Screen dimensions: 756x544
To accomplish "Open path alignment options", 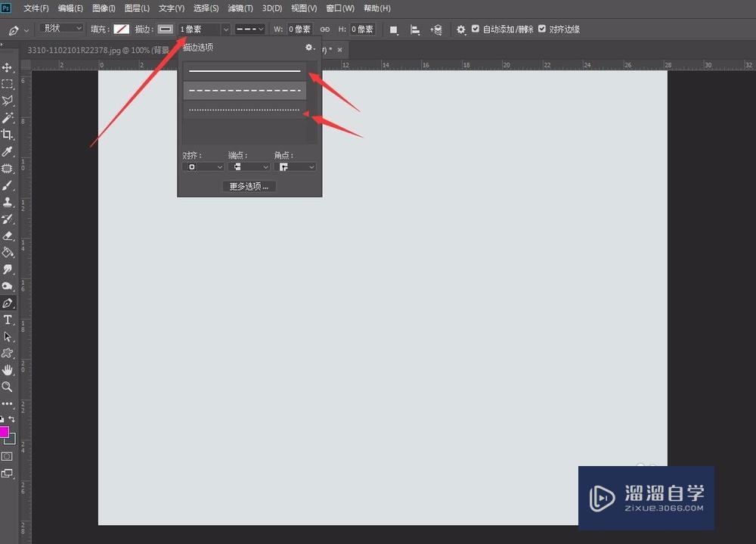I will pos(414,30).
